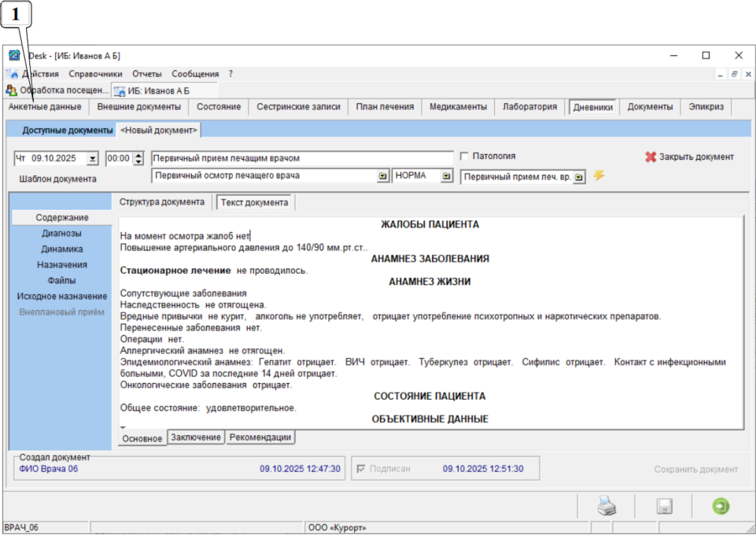Viewport: 756px width, 535px height.
Task: Expand the Первичный прием леч. вр. dropdown
Action: tap(579, 177)
